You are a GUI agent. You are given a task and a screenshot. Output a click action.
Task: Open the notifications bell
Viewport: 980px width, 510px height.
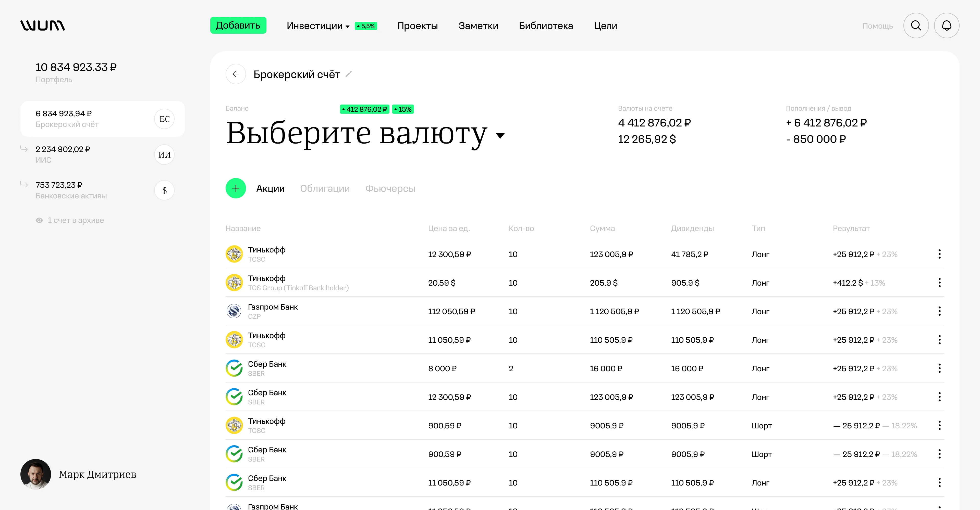[947, 25]
